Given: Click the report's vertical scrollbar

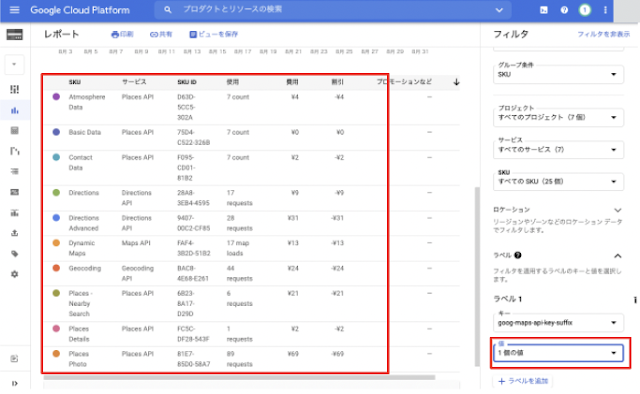Looking at the screenshot, I should pyautogui.click(x=477, y=277).
